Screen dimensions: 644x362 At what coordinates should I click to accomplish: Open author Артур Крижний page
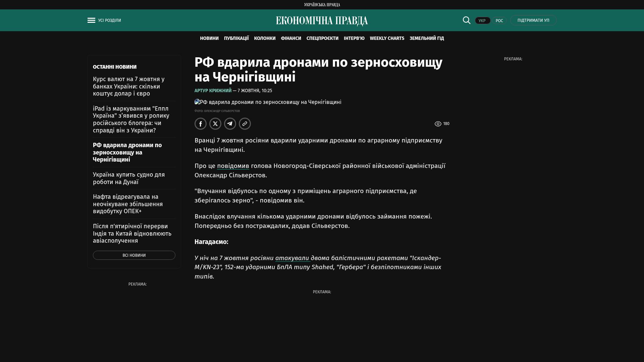pos(213,90)
